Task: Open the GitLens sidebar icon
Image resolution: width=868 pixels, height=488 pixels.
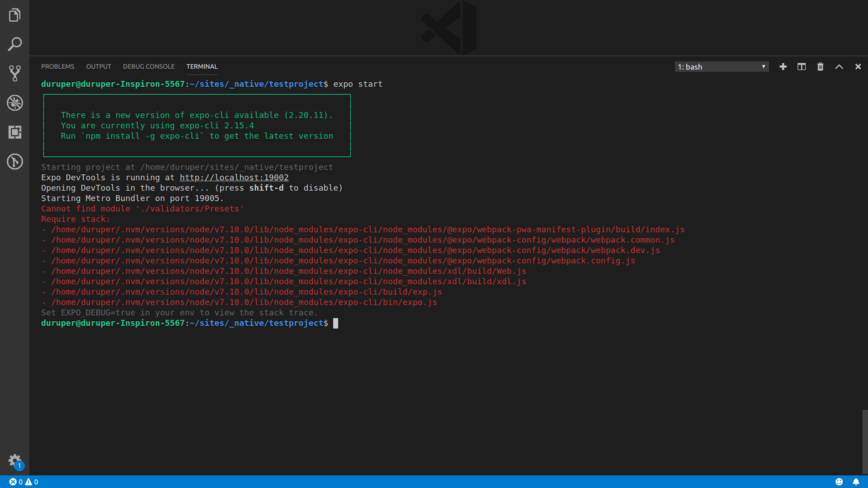Action: coord(14,161)
